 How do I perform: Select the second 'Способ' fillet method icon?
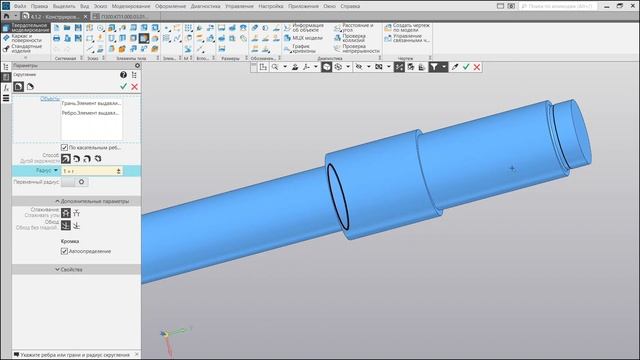(x=76, y=159)
